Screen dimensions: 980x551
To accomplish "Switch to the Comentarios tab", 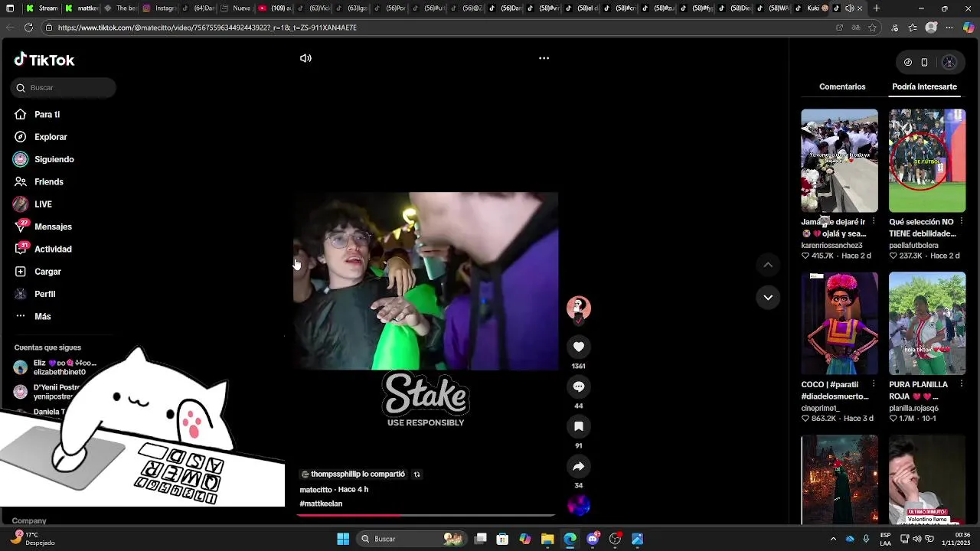I will click(842, 86).
